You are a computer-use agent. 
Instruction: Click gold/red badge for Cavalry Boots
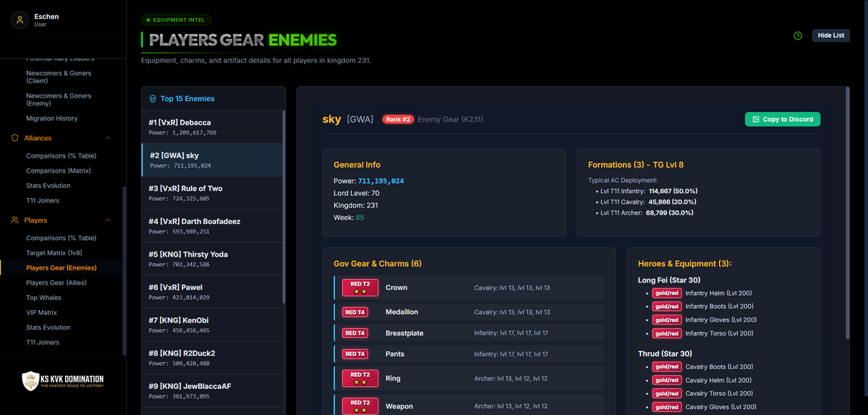(x=667, y=367)
